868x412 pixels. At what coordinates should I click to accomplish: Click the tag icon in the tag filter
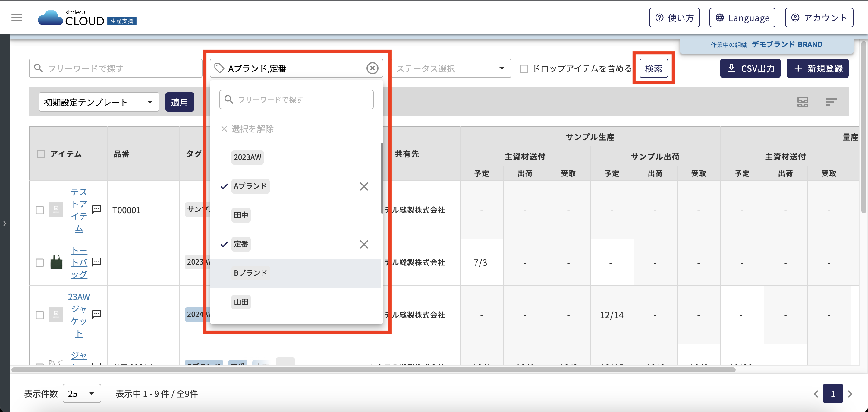pyautogui.click(x=219, y=68)
